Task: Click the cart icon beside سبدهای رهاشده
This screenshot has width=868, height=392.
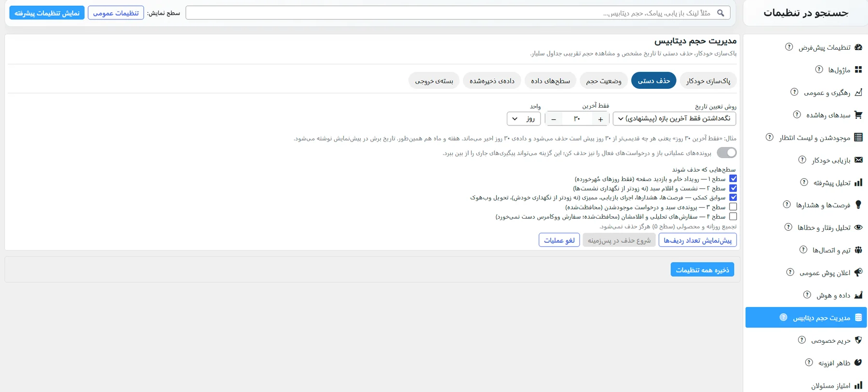Action: click(x=858, y=115)
